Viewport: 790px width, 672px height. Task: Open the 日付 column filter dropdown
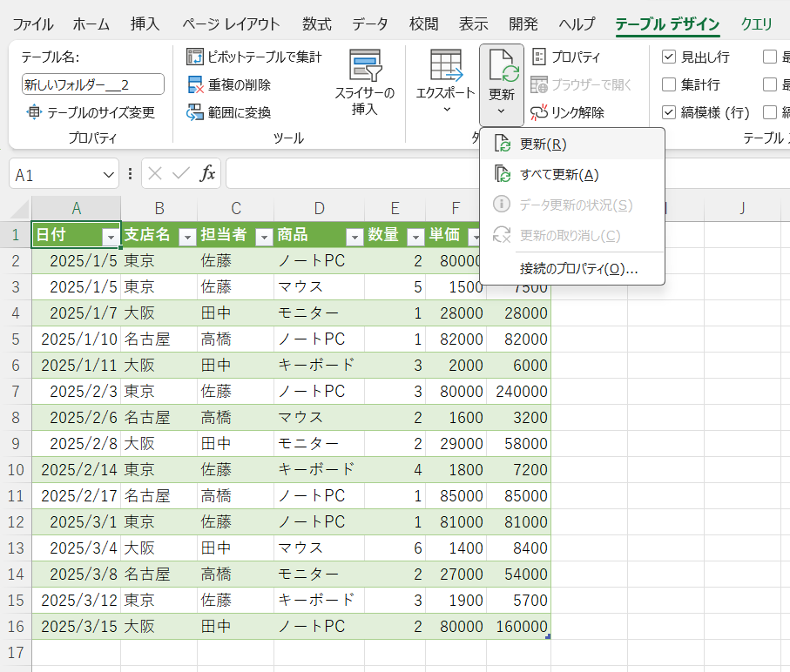click(111, 237)
